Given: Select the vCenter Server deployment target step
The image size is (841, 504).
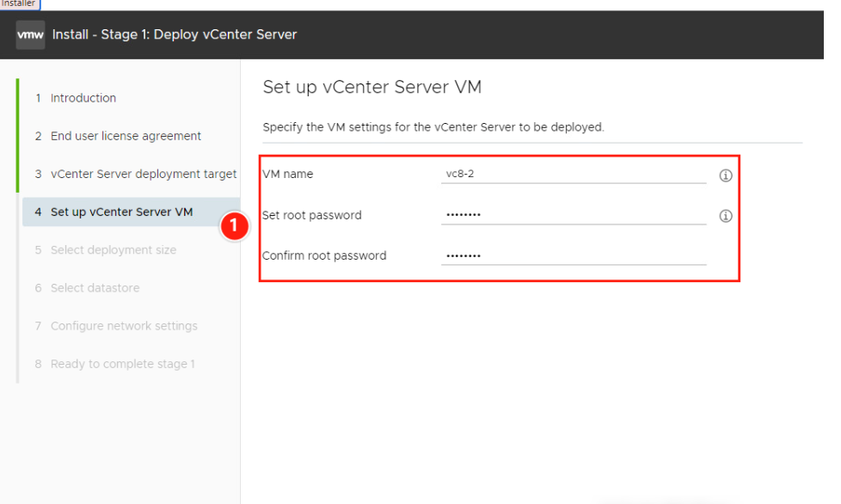Looking at the screenshot, I should [143, 174].
